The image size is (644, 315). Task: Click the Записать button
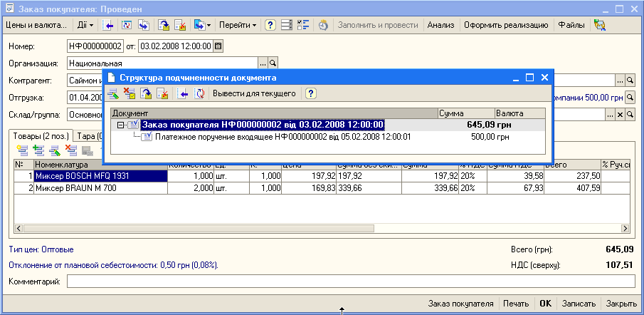tap(578, 303)
